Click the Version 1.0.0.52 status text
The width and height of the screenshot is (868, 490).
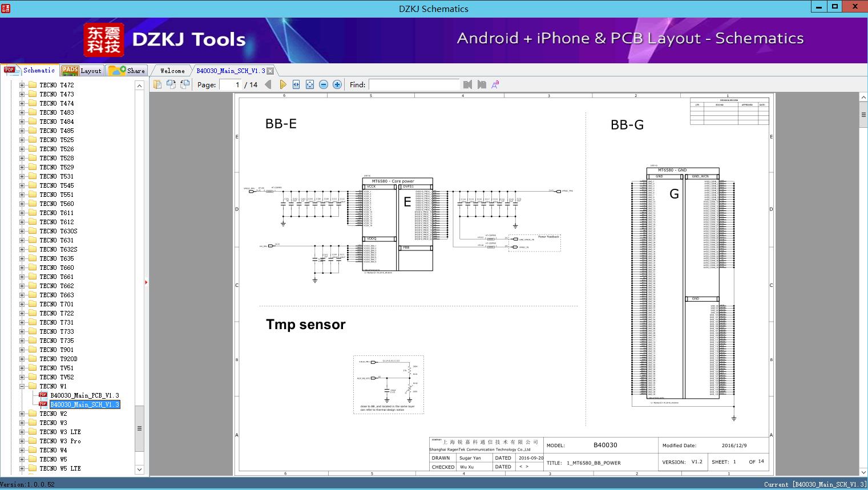click(27, 484)
